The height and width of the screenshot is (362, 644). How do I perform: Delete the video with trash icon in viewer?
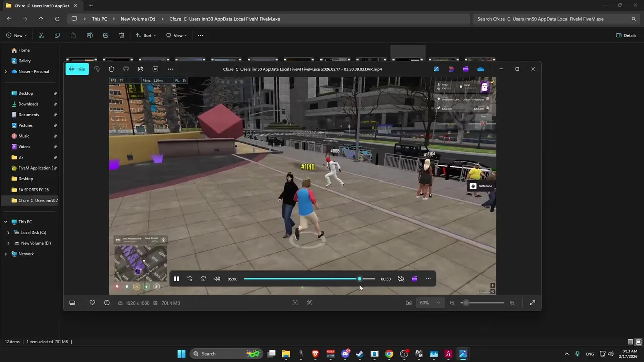(x=111, y=69)
